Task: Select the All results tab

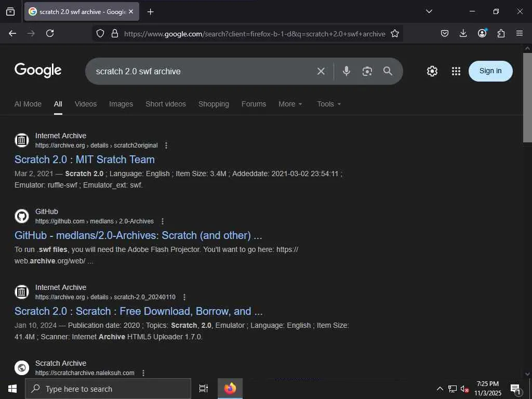Action: [x=58, y=104]
